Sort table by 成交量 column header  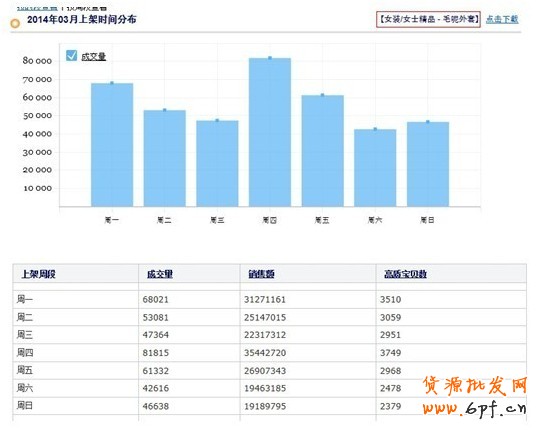(160, 274)
